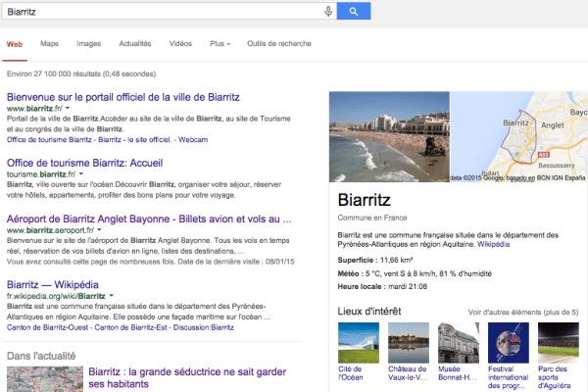Click the news article aerial thumbnail
This screenshot has height=392, width=588.
45,379
